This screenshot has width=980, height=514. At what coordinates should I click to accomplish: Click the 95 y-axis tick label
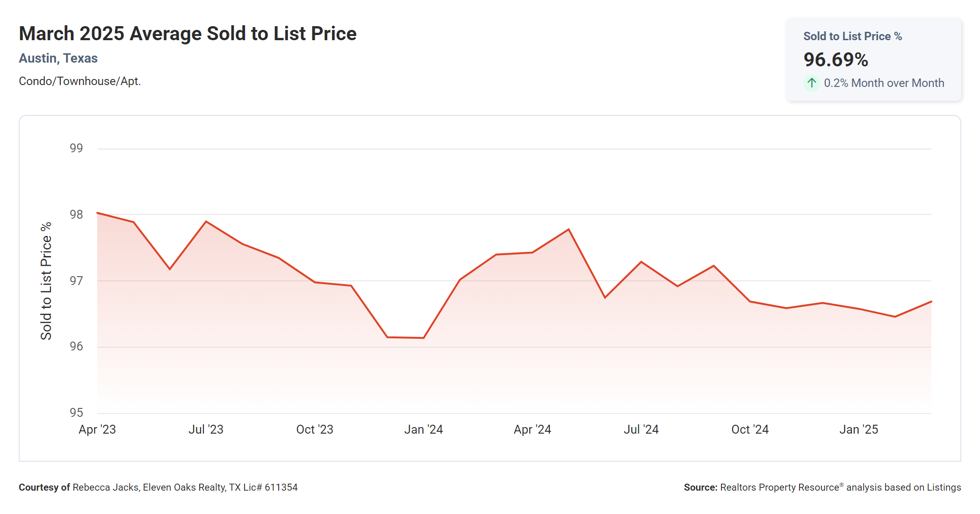[76, 413]
